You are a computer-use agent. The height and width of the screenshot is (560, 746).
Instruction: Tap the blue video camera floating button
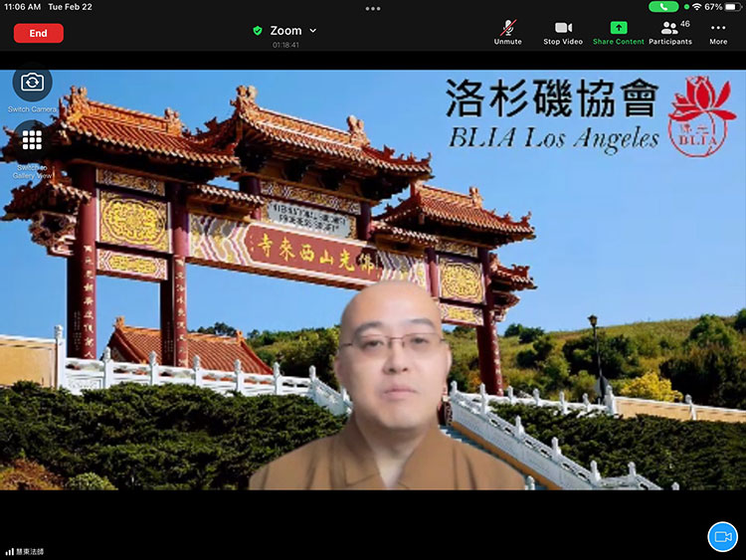coord(722,537)
